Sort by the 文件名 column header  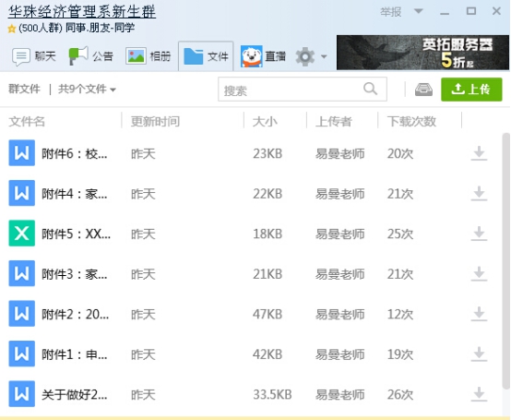click(27, 122)
